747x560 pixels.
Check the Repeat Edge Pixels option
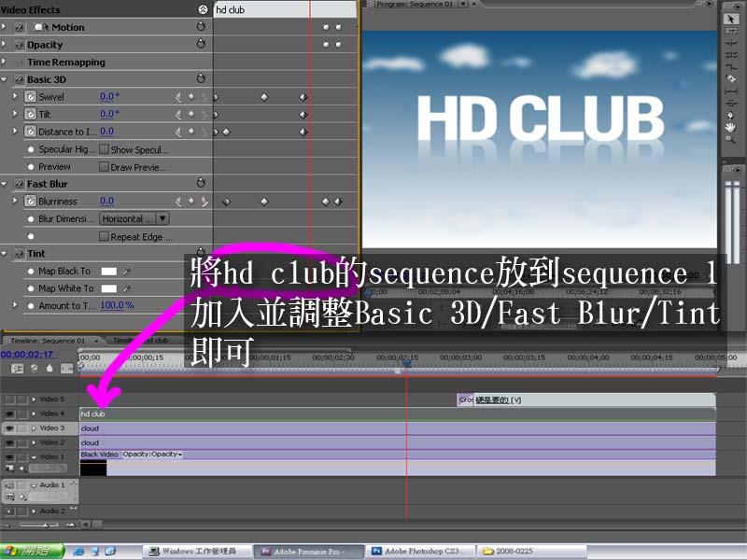(105, 237)
